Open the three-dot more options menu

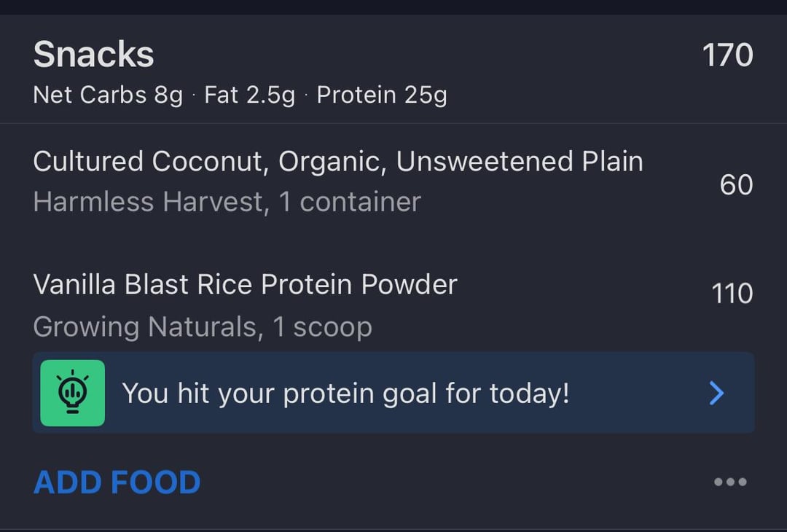pyautogui.click(x=730, y=482)
